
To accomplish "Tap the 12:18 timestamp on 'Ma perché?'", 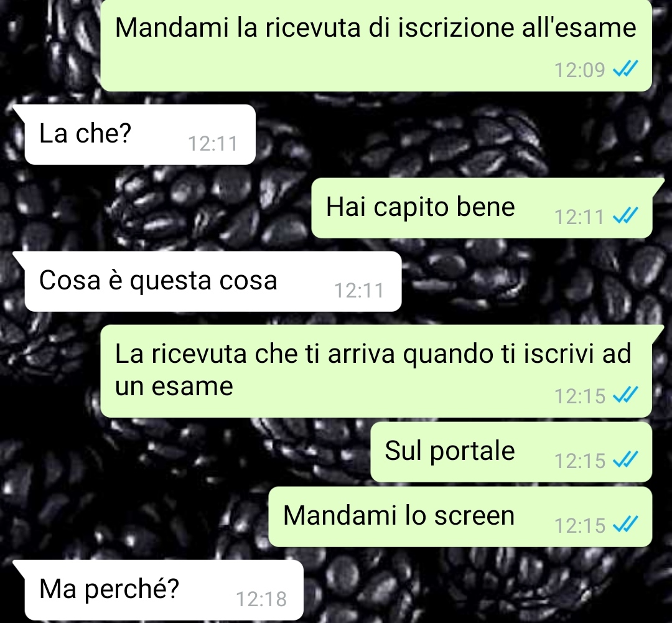I will coord(261,599).
